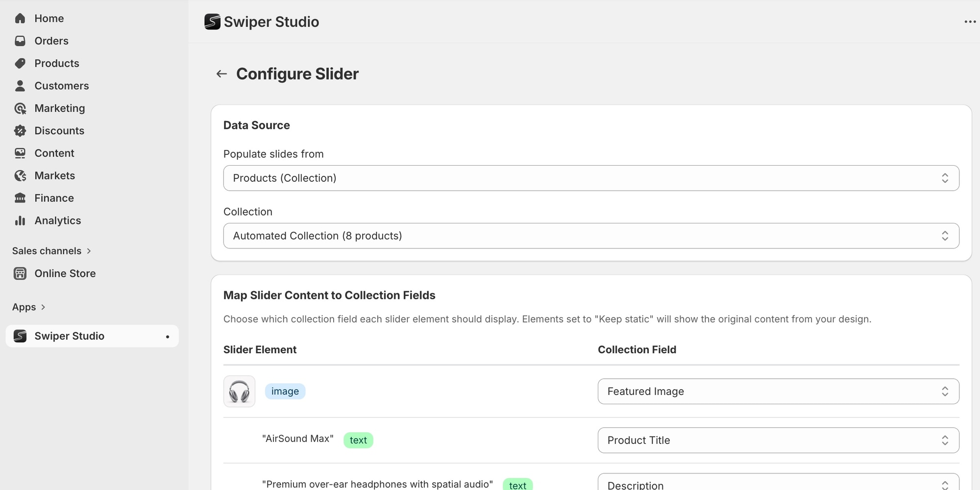Open the Collection dropdown
Viewport: 980px width, 490px height.
[591, 236]
